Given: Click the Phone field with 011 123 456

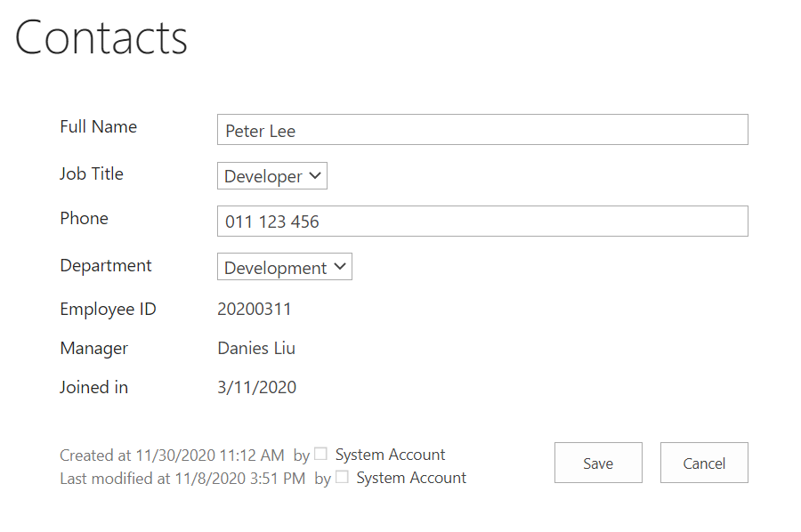Looking at the screenshot, I should click(482, 221).
